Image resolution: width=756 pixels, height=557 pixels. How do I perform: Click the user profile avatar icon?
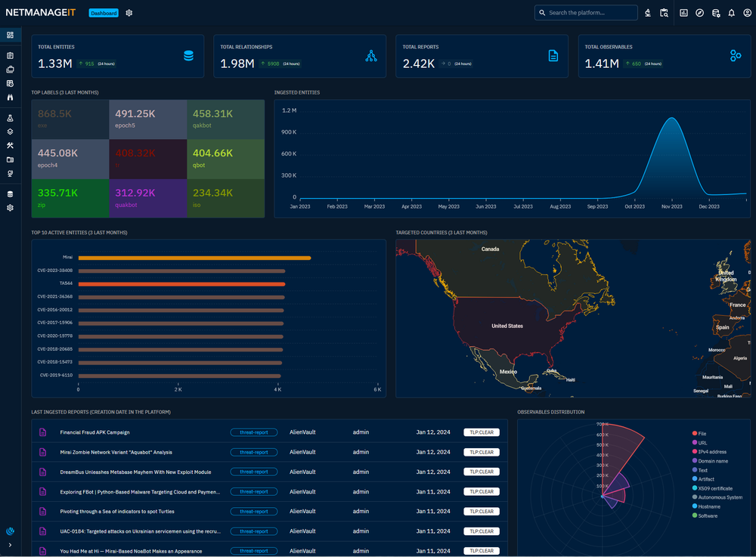point(747,13)
